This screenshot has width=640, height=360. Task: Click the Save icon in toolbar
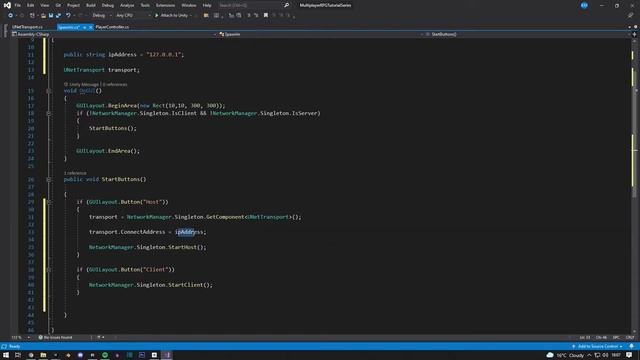51,16
